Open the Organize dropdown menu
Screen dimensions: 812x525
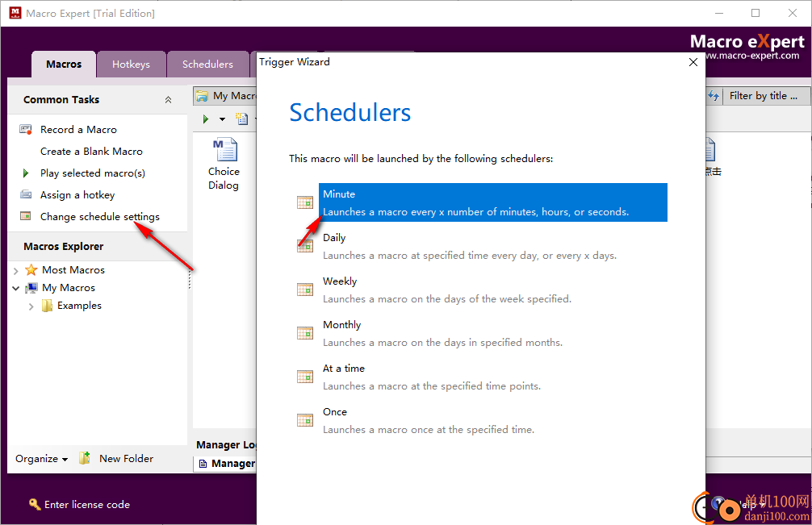point(41,459)
